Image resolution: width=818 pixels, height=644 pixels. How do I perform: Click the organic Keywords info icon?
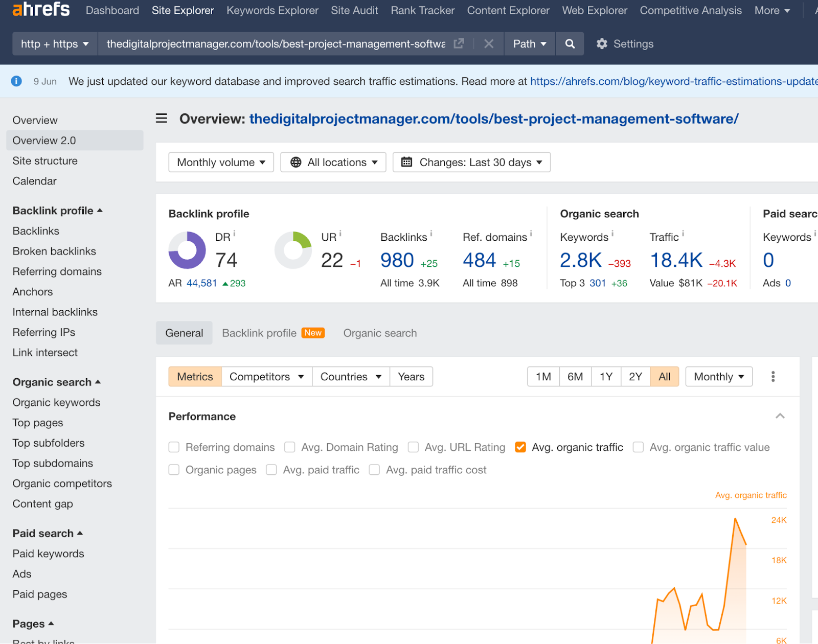(612, 234)
